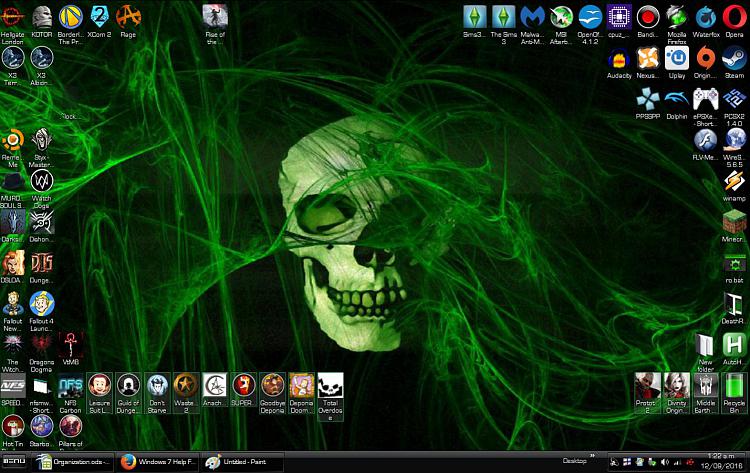Open Mozilla Firefox desktop icon
The width and height of the screenshot is (750, 473).
click(677, 24)
